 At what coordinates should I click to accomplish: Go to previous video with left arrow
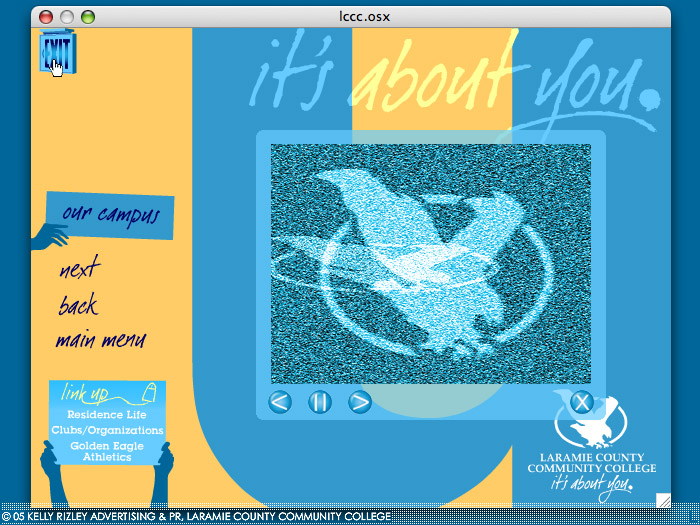(280, 401)
